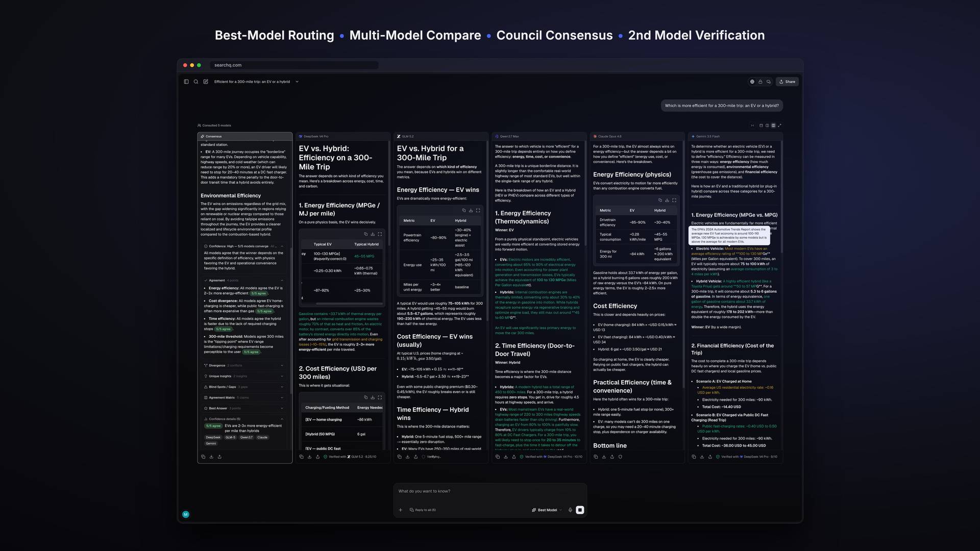This screenshot has width=980, height=551.
Task: Switch to the column layout view icon
Action: [x=767, y=126]
